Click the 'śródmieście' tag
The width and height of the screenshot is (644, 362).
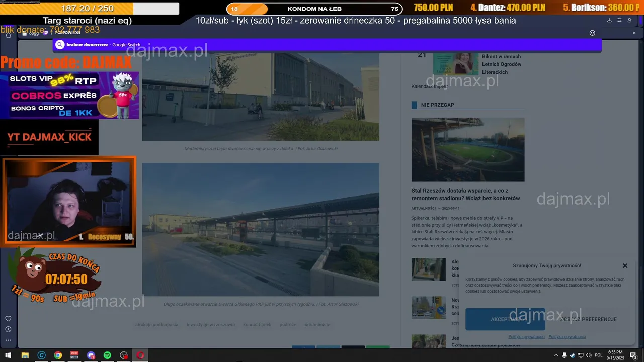(317, 325)
